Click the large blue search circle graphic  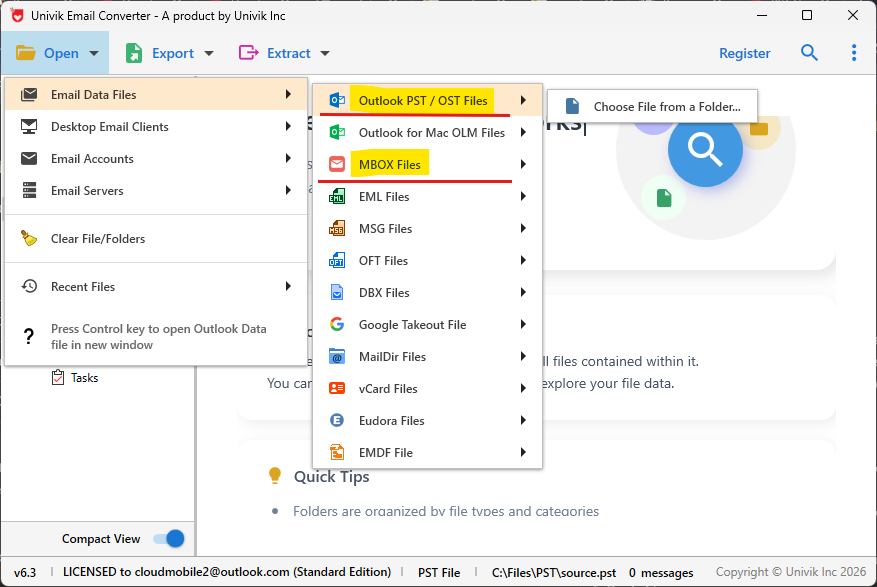[705, 149]
